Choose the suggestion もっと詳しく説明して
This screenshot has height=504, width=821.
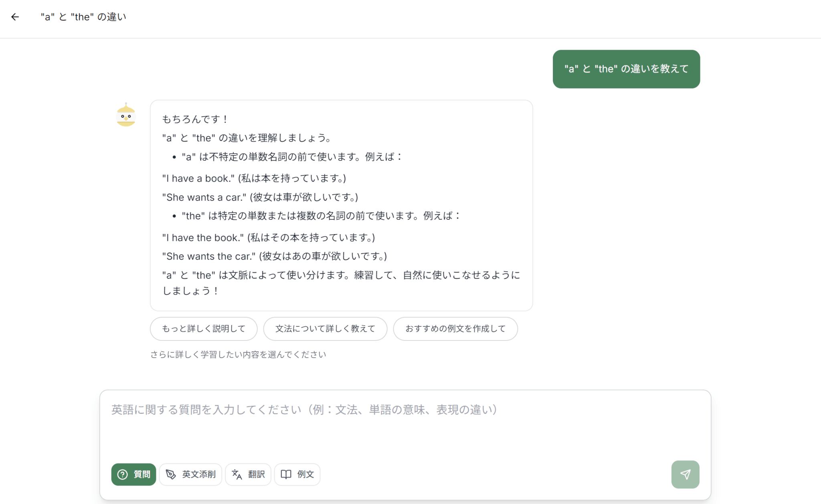204,329
